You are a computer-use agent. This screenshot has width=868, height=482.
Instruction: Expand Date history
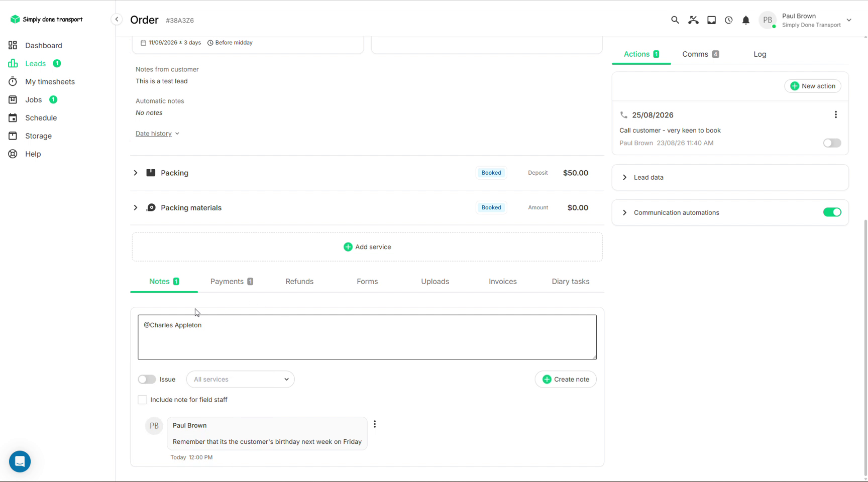[157, 134]
